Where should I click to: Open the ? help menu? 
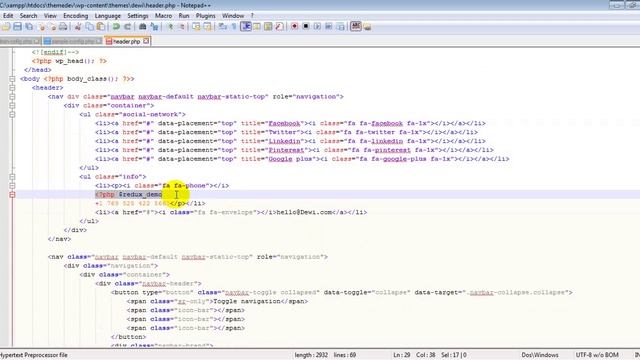[252, 16]
